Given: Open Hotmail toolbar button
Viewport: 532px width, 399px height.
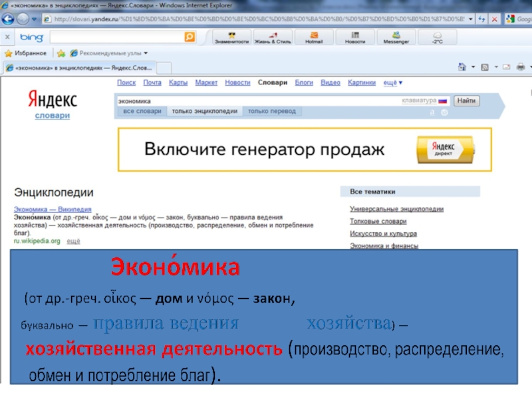Looking at the screenshot, I should point(314,37).
